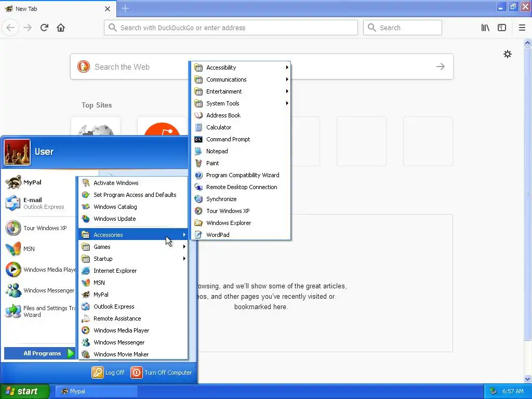
Task: Click the web search submit arrow
Action: 441,66
